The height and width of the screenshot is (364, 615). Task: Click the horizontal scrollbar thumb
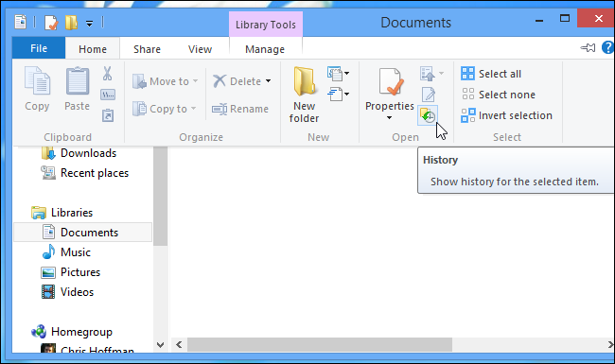(x=320, y=345)
